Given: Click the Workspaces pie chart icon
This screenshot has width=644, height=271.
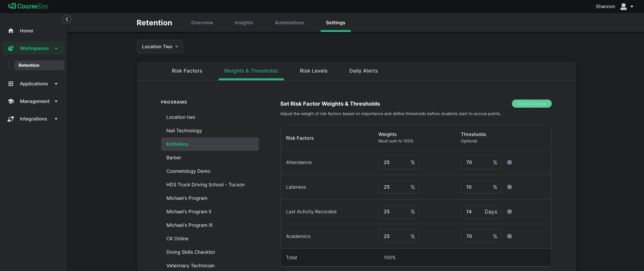Looking at the screenshot, I should pyautogui.click(x=11, y=48).
